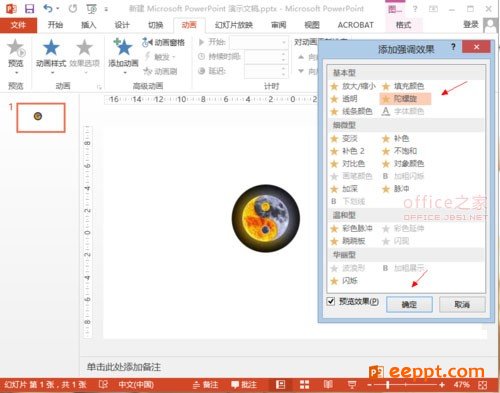The height and width of the screenshot is (393, 500).
Task: Open the 审阅 ribbon tab
Action: 278,25
